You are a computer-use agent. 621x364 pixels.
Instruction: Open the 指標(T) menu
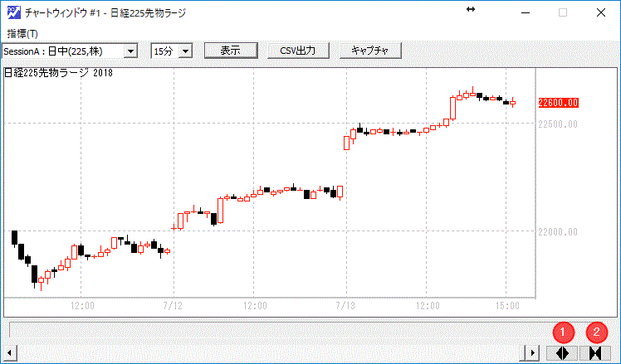click(22, 34)
